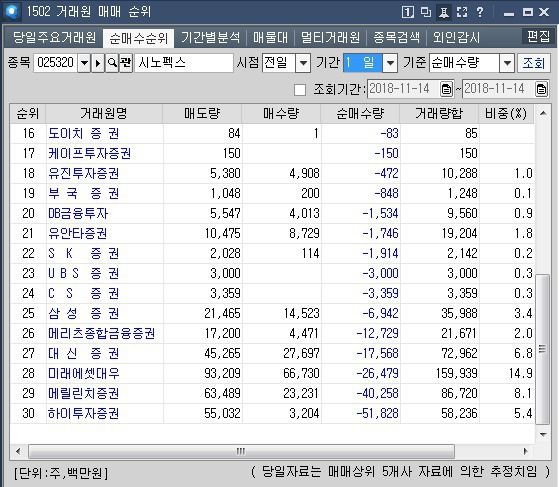The image size is (559, 487).
Task: Click the fullscreen expand icon
Action: [x=462, y=12]
